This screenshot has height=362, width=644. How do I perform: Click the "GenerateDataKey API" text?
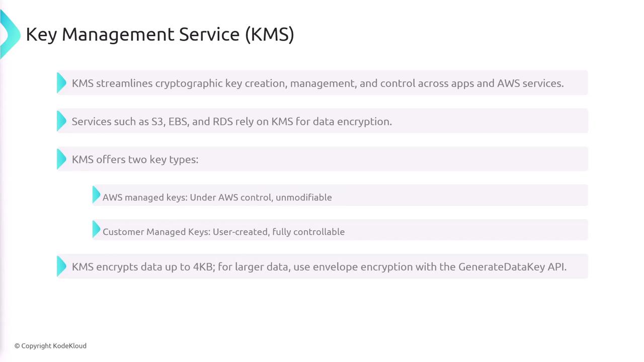click(511, 267)
